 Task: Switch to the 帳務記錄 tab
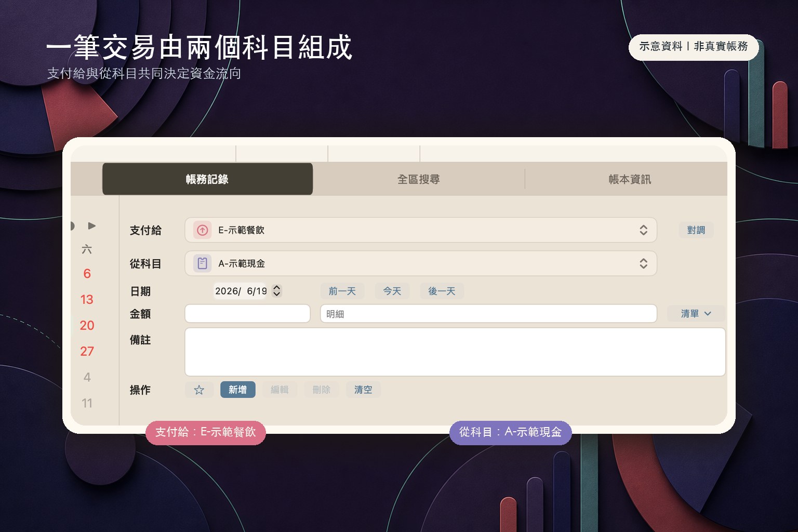(x=207, y=179)
